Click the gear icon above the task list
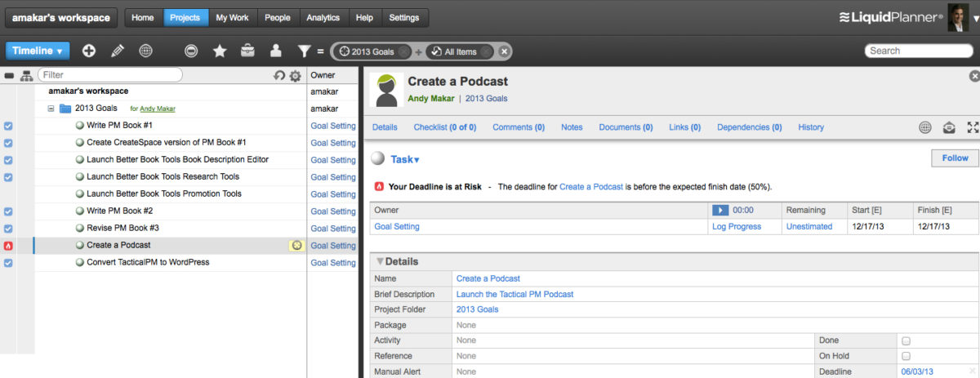Image resolution: width=980 pixels, height=378 pixels. 295,75
